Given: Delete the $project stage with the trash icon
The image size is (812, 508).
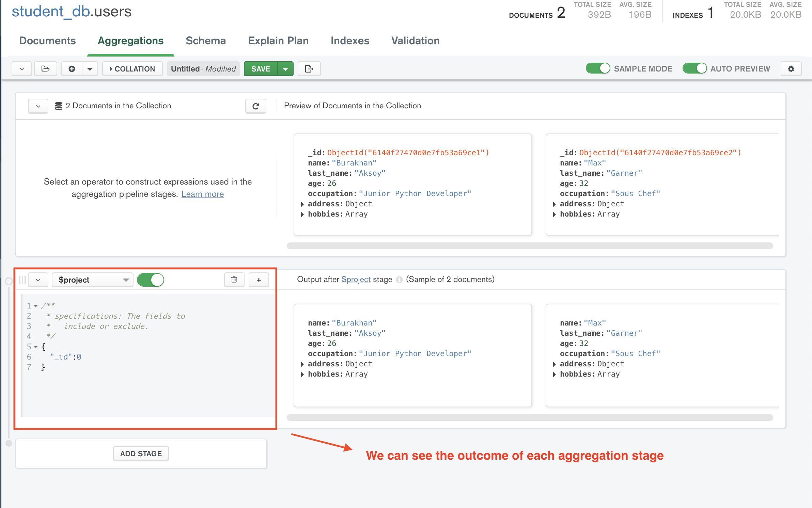Looking at the screenshot, I should [x=234, y=280].
